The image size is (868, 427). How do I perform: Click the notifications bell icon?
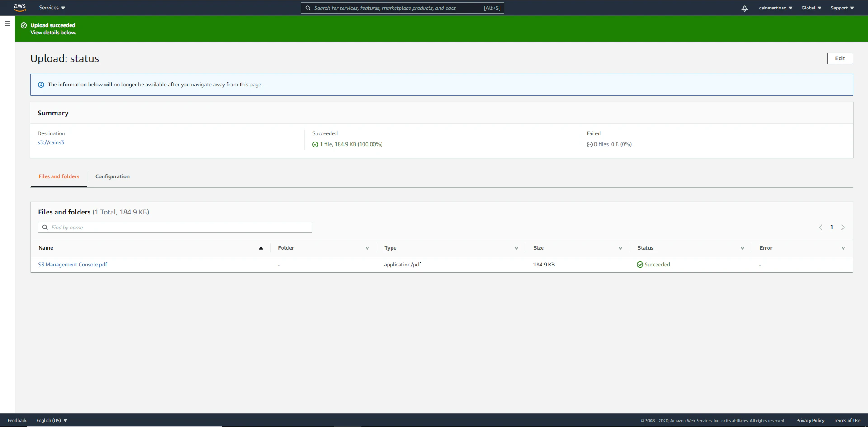744,8
